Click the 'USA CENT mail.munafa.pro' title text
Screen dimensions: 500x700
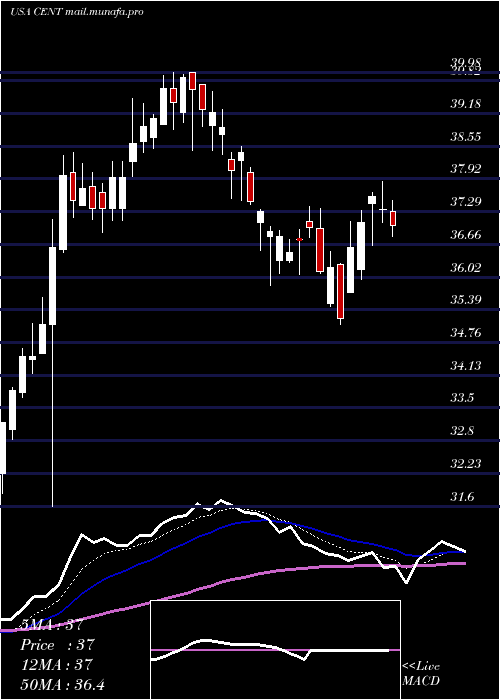(x=77, y=12)
